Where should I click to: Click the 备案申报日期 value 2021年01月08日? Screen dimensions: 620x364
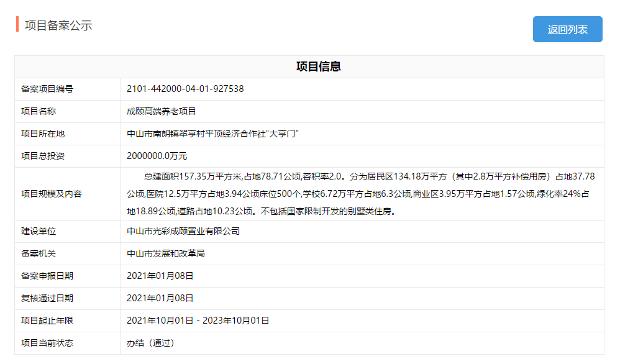pos(160,276)
